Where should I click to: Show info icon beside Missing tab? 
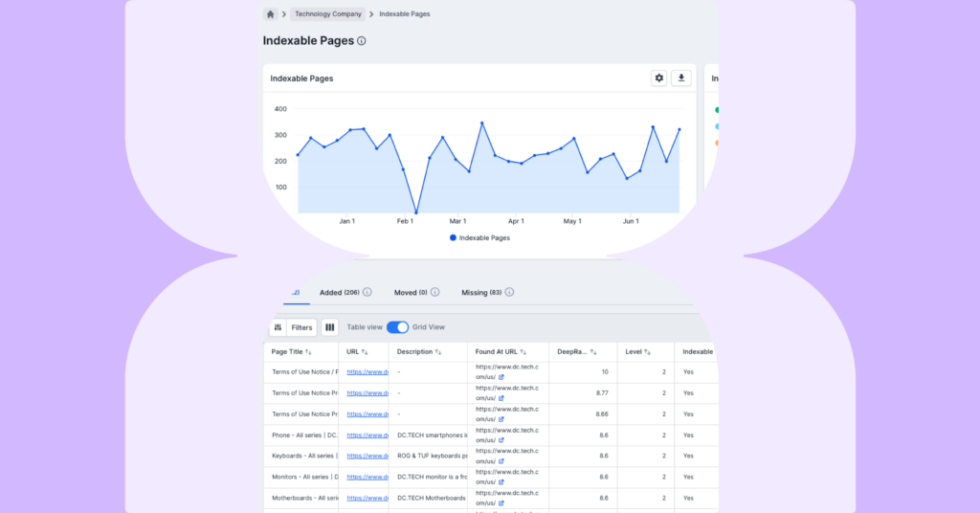509,292
